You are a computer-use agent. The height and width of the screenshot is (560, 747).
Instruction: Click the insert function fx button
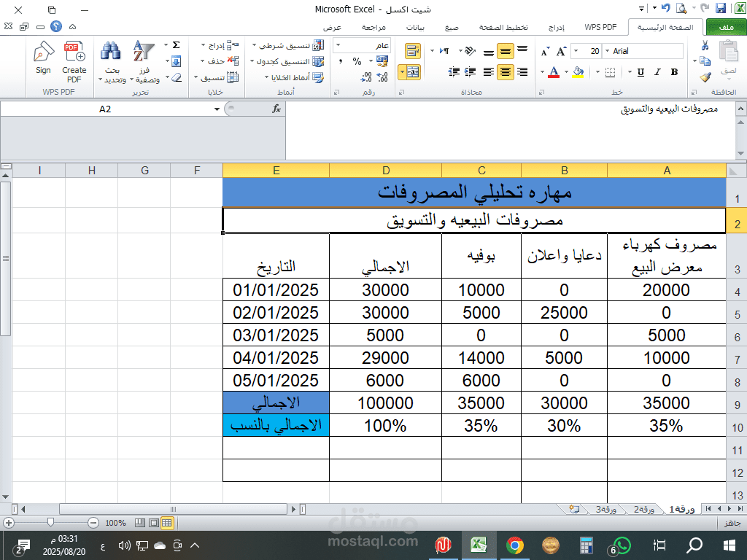pyautogui.click(x=276, y=109)
